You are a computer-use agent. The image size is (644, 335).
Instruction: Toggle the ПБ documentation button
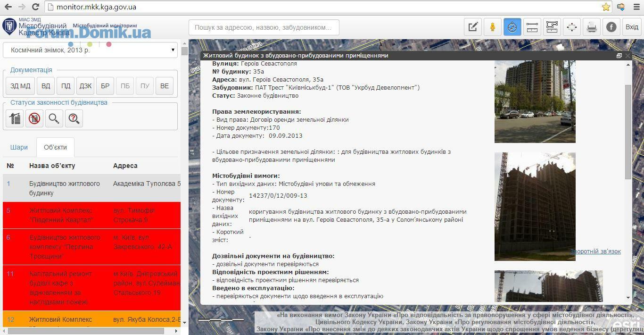point(125,86)
